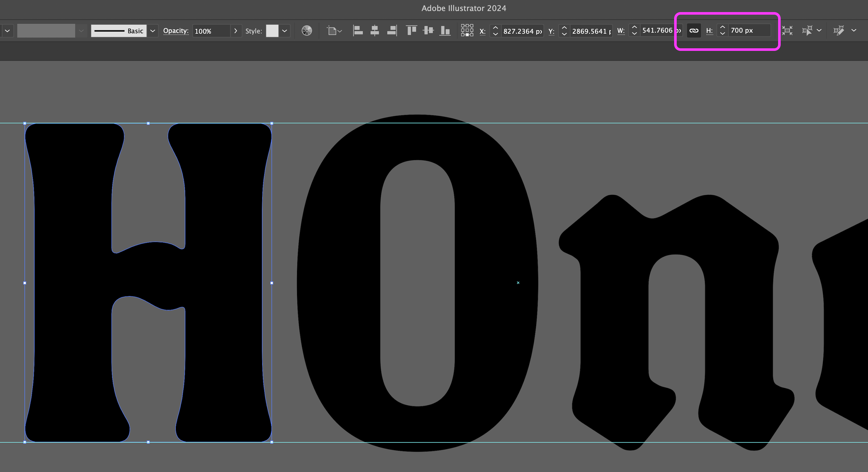Image resolution: width=868 pixels, height=472 pixels.
Task: Click the H value stepper arrows
Action: click(722, 30)
